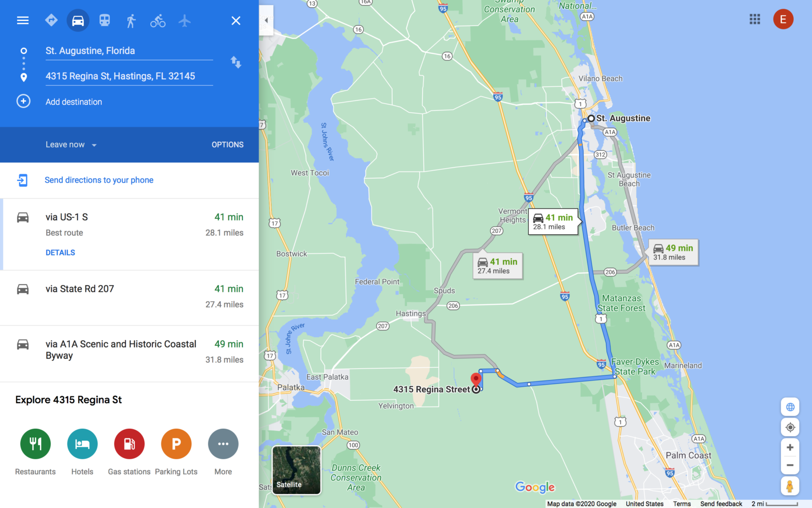Switch to walking directions mode
This screenshot has height=508, width=812.
click(x=131, y=21)
